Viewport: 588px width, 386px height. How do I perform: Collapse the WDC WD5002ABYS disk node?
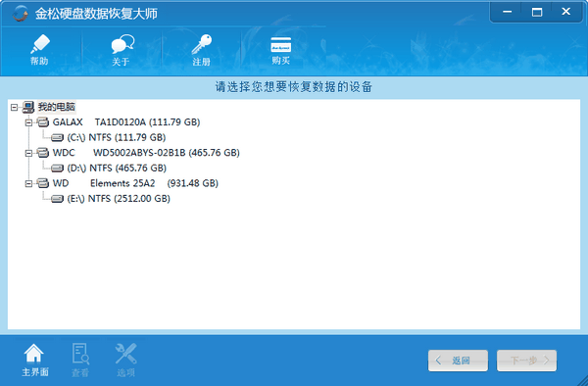[x=28, y=153]
